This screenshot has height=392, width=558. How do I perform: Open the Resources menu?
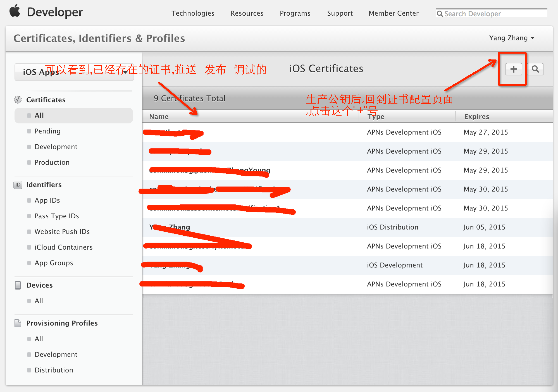(247, 13)
